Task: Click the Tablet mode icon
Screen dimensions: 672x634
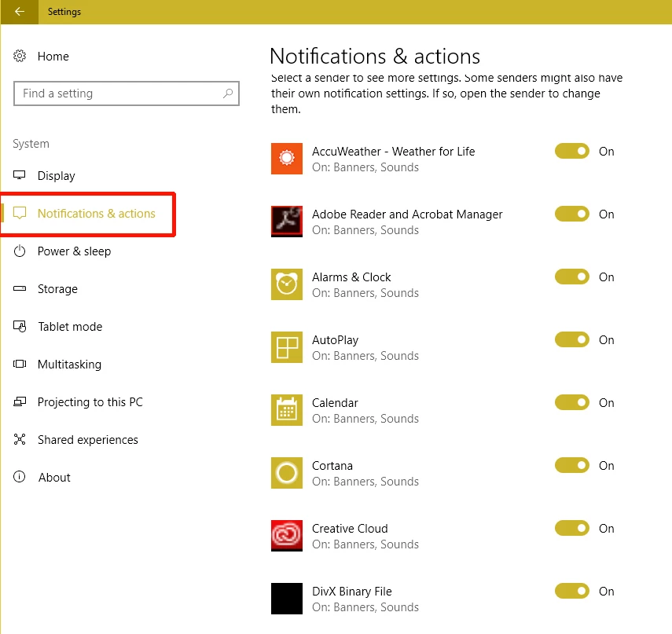Action: (x=20, y=326)
